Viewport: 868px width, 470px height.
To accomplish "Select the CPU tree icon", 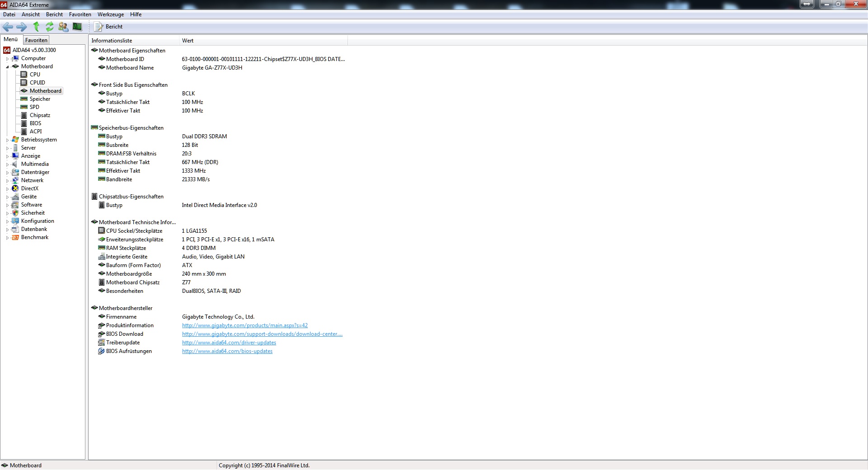I will [x=24, y=75].
